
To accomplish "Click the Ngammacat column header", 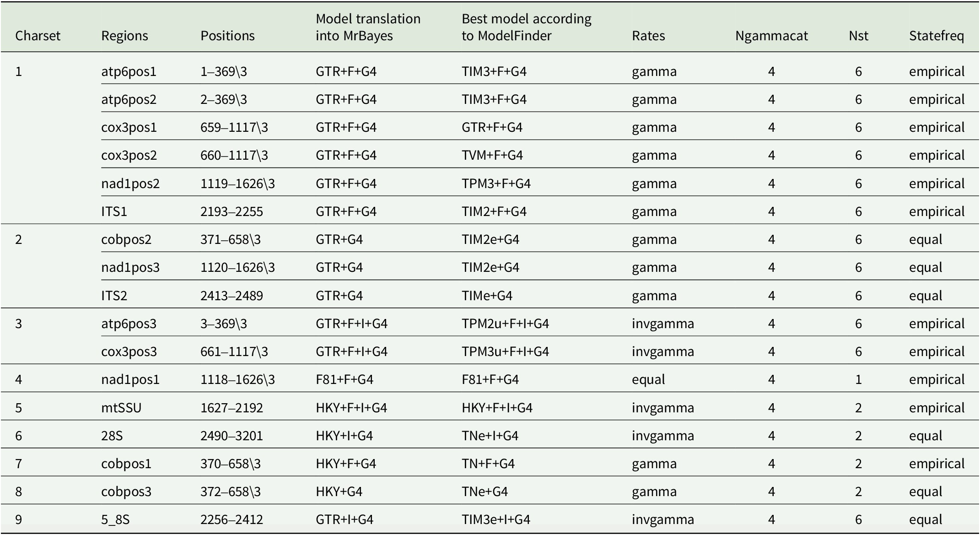I will tap(771, 36).
